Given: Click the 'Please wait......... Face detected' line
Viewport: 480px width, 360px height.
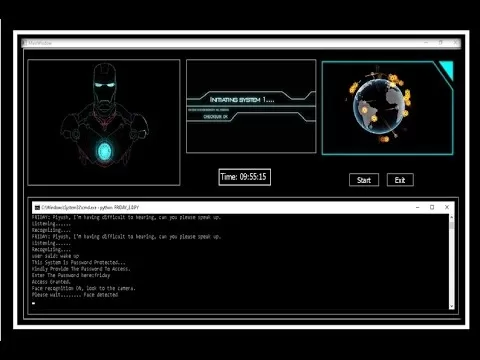Looking at the screenshot, I should (75, 295).
